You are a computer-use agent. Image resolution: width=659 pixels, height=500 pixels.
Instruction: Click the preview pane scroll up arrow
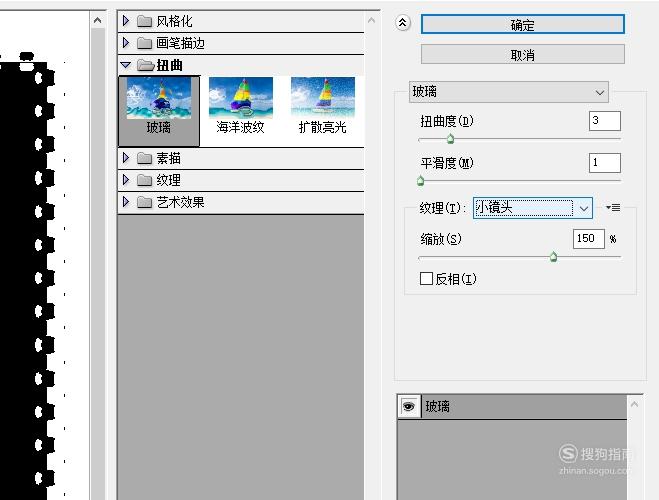(x=98, y=20)
